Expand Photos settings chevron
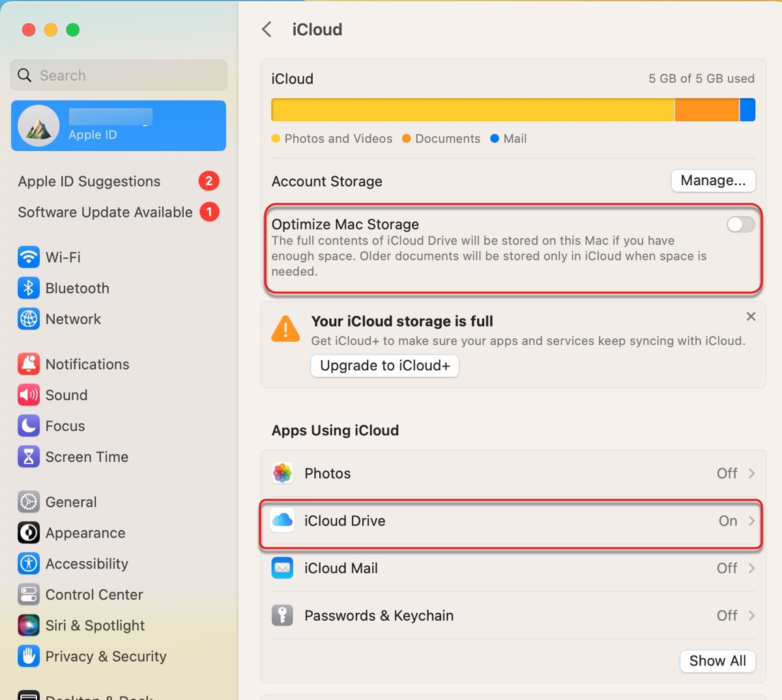 [751, 473]
